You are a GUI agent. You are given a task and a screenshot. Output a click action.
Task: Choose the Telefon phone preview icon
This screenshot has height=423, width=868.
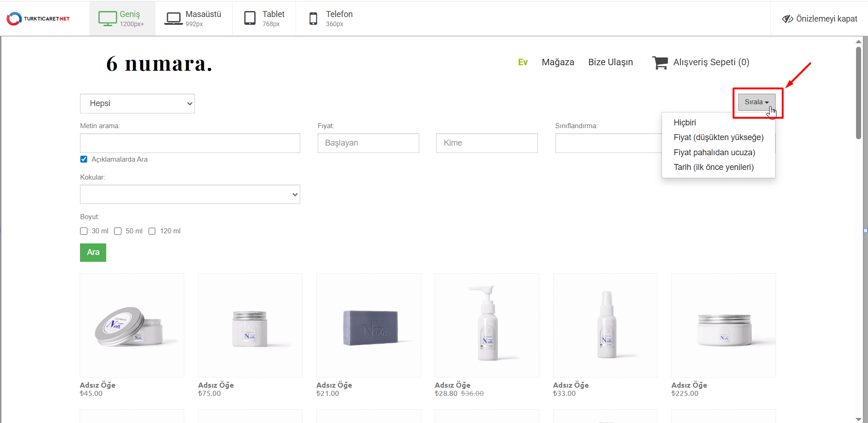(x=313, y=18)
